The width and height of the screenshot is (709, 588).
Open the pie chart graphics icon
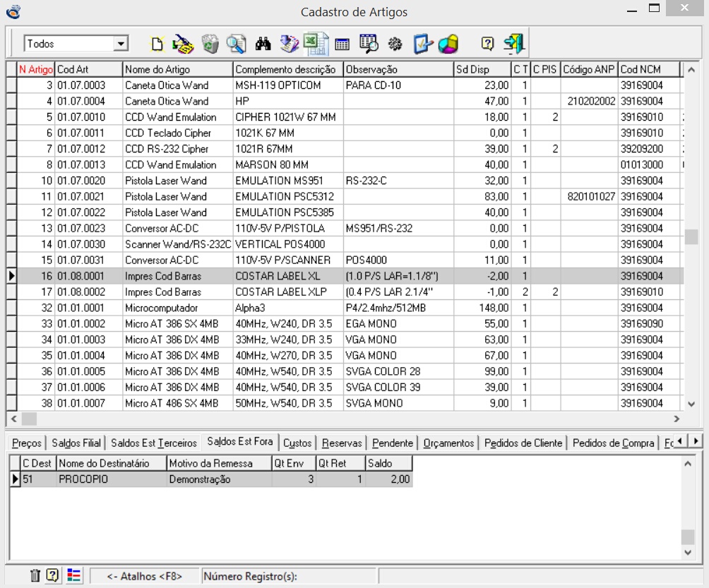point(448,44)
